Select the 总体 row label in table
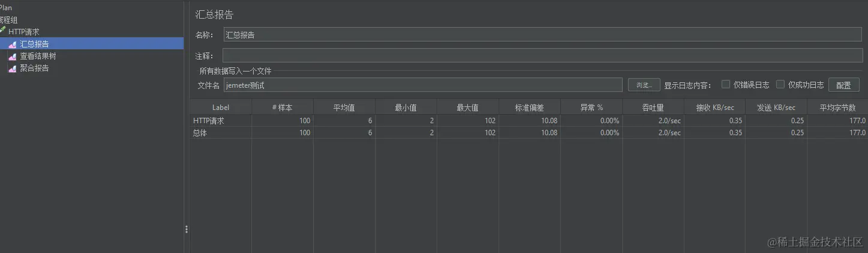Image resolution: width=868 pixels, height=253 pixels. pos(200,133)
